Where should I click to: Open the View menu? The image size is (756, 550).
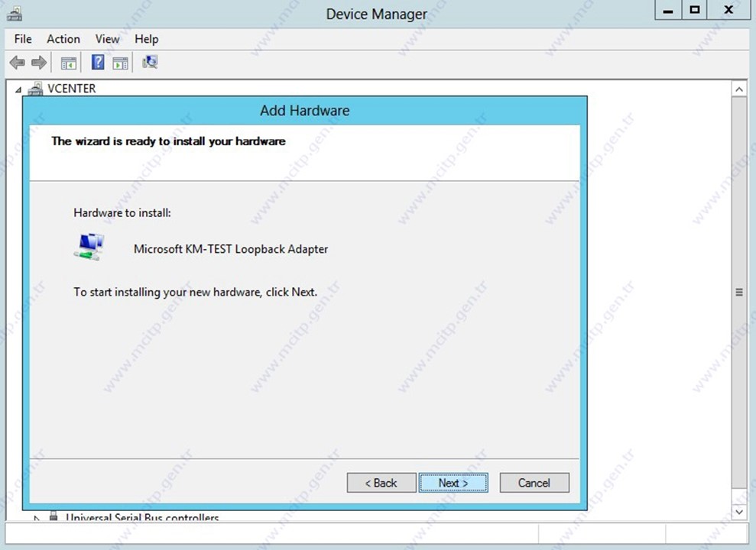[107, 39]
